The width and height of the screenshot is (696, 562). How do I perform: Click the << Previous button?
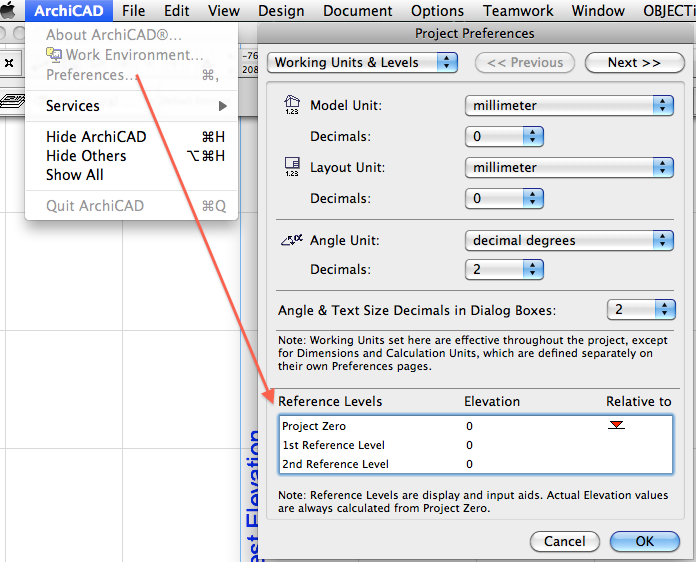[525, 63]
